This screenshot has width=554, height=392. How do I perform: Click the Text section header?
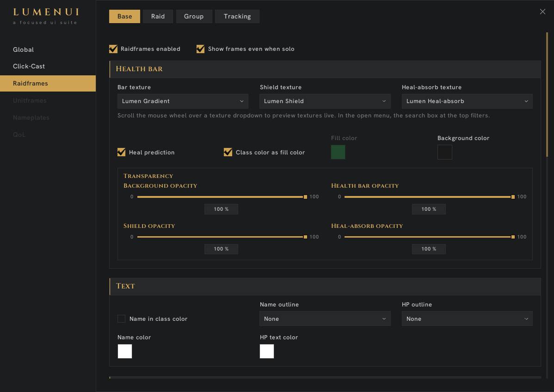325,286
